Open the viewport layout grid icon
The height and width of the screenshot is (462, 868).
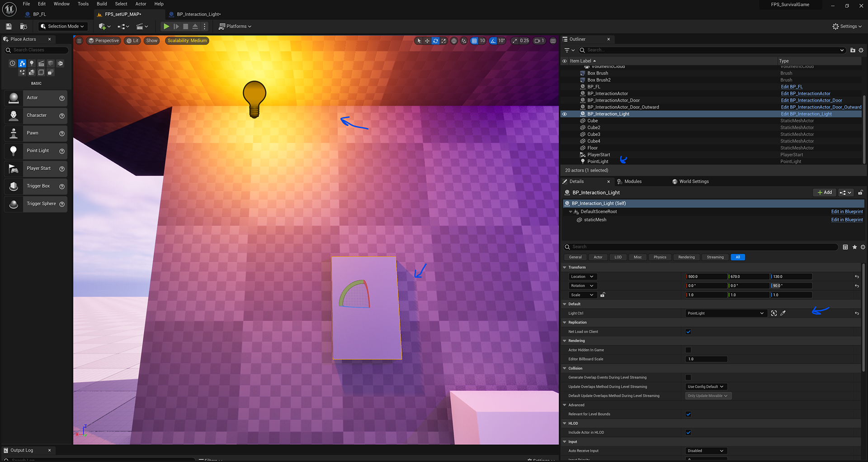click(x=553, y=41)
